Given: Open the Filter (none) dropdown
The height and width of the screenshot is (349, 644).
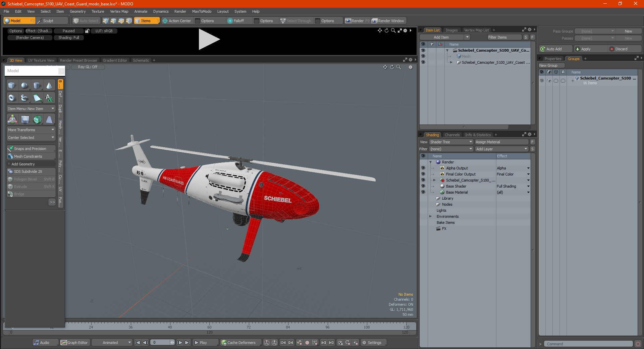Looking at the screenshot, I should coord(451,149).
